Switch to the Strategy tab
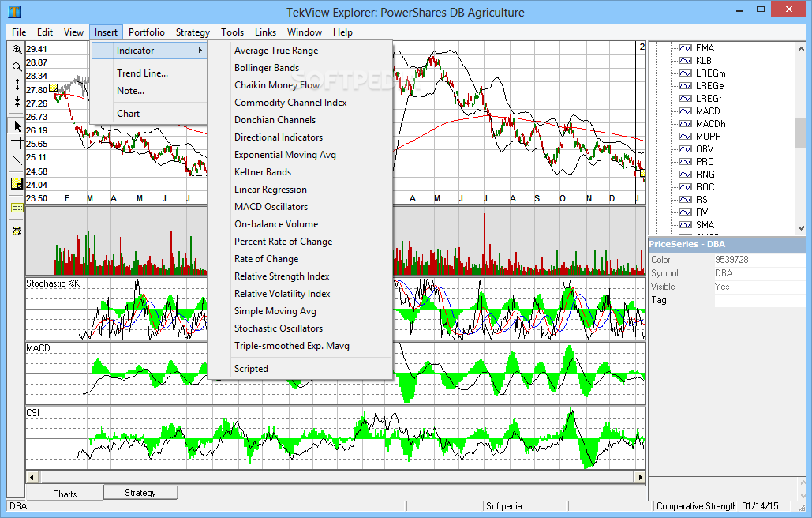This screenshot has width=812, height=518. point(140,492)
